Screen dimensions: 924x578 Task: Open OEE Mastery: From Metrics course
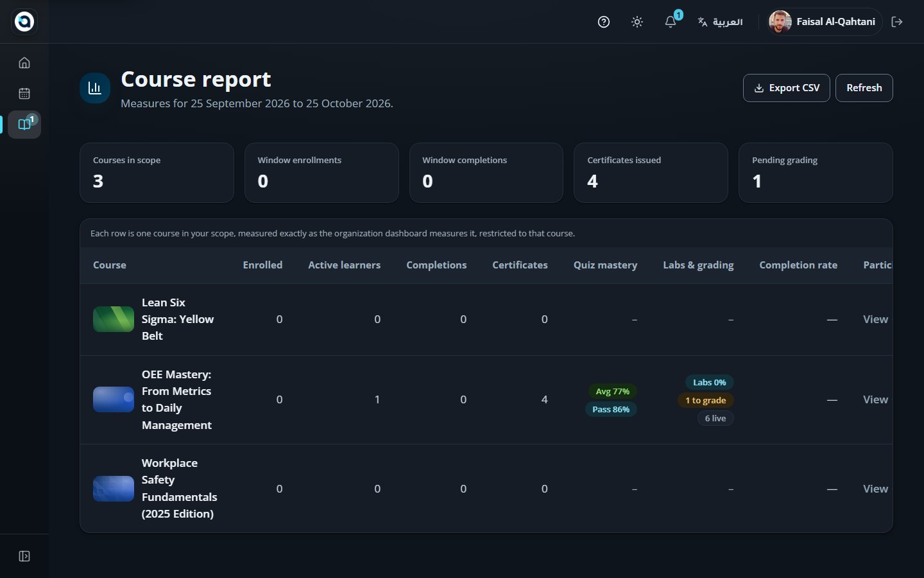[x=176, y=399]
